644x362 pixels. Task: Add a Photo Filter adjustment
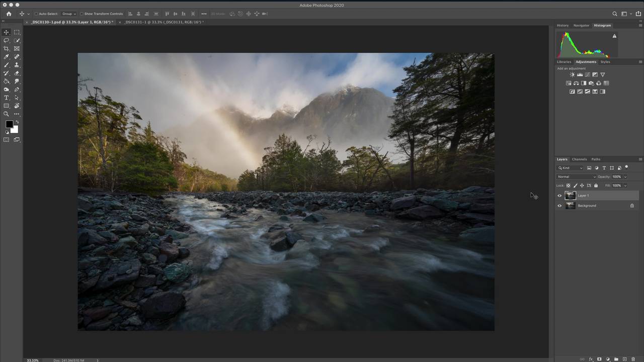click(591, 83)
